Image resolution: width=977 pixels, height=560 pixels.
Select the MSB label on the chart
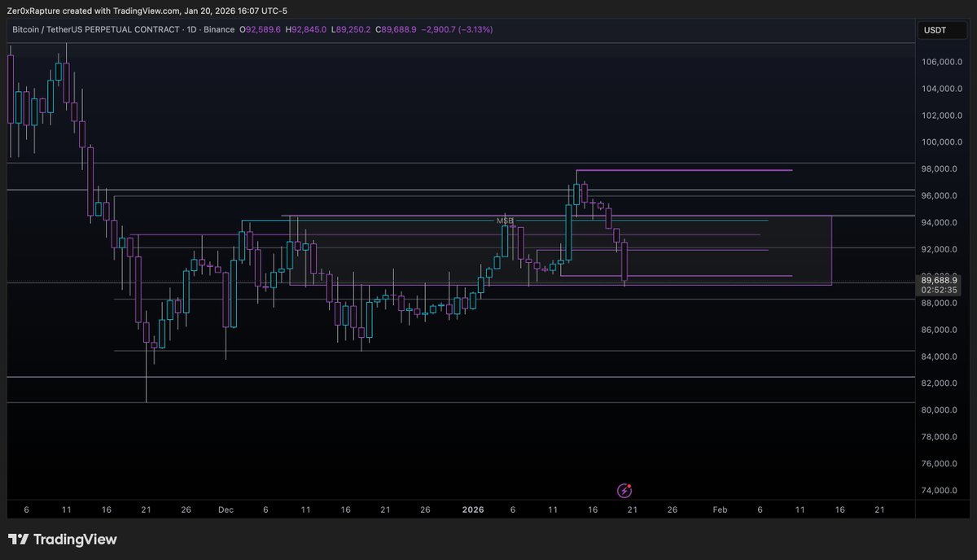pyautogui.click(x=505, y=221)
